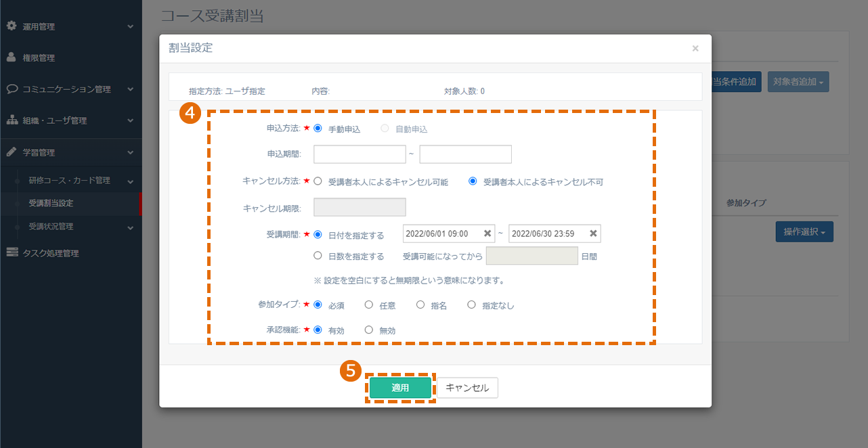Select 日数を指定する radio button

click(x=318, y=256)
